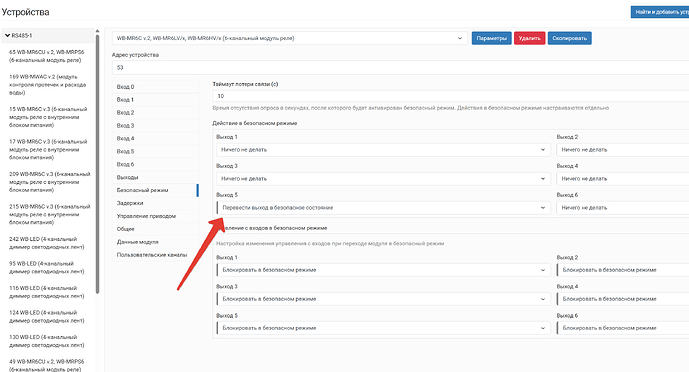Open Выход 6 'Ничего не делать' dropdown
Screen dimensions: 689x372
click(623, 208)
